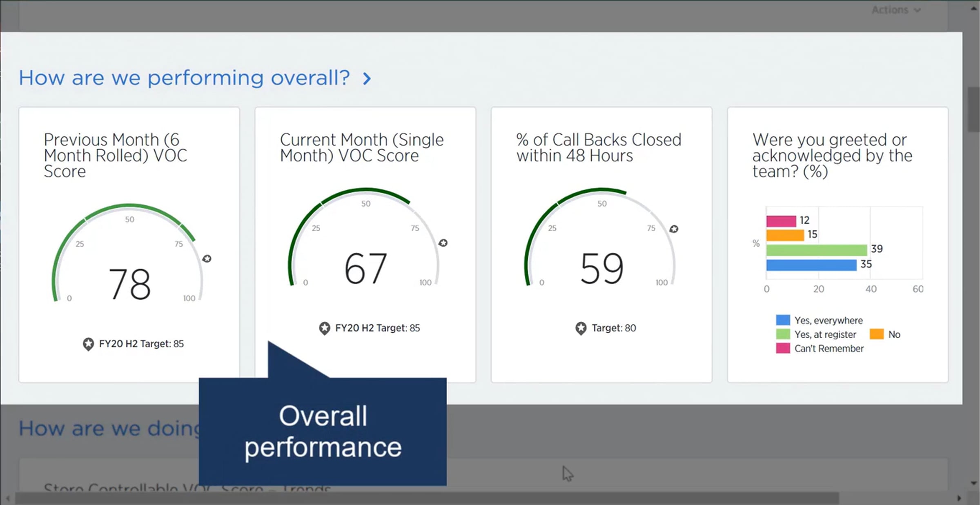The height and width of the screenshot is (505, 980).
Task: Click the star icon under the Current Month gauge
Action: point(325,328)
